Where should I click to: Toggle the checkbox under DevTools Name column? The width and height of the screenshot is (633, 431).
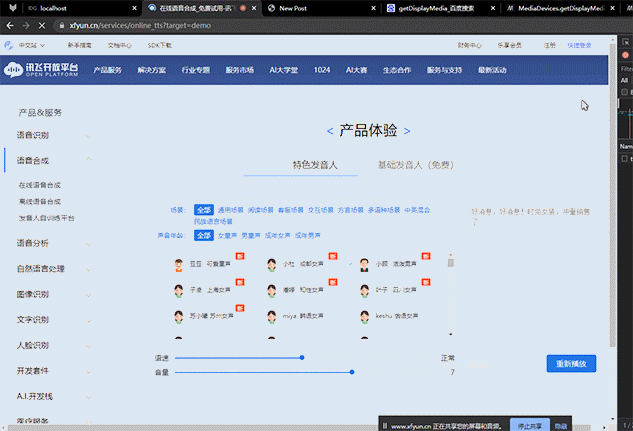(625, 159)
